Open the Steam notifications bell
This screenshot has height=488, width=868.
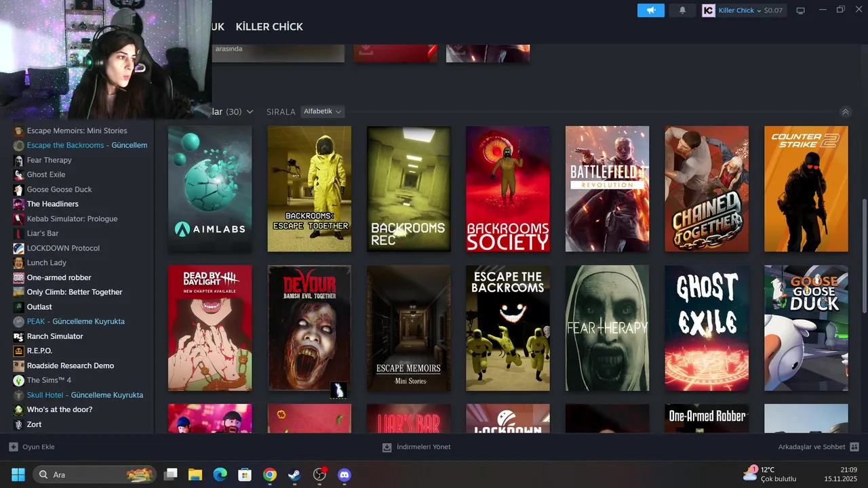pyautogui.click(x=682, y=10)
